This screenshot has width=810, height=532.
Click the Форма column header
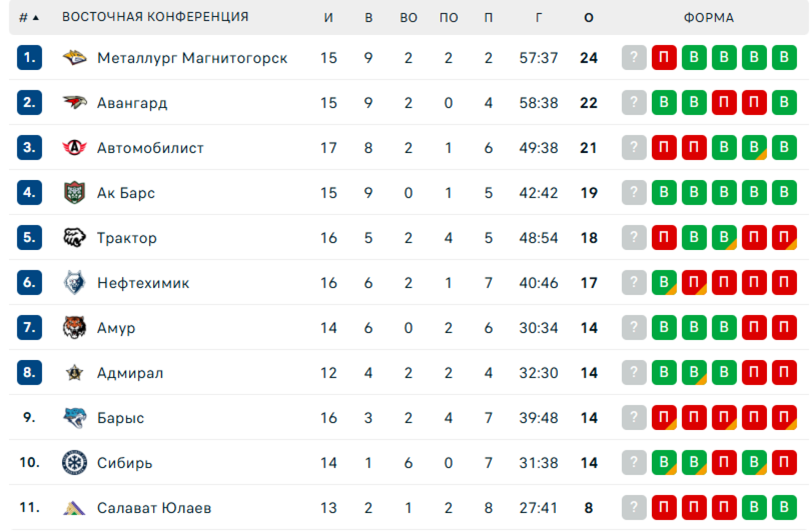click(709, 18)
